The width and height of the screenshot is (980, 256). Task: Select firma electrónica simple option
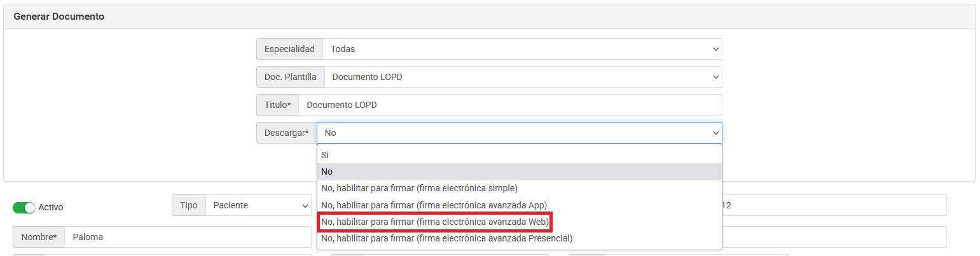coord(520,188)
